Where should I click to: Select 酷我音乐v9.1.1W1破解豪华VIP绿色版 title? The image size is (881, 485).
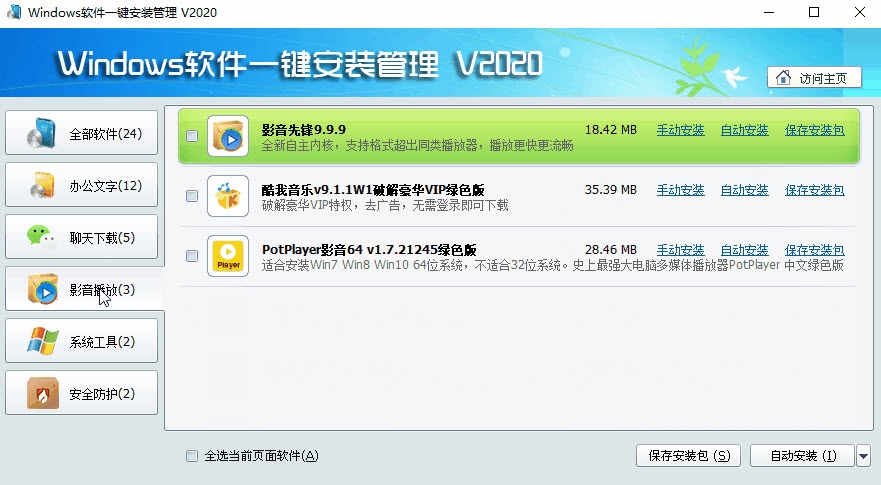(x=373, y=190)
